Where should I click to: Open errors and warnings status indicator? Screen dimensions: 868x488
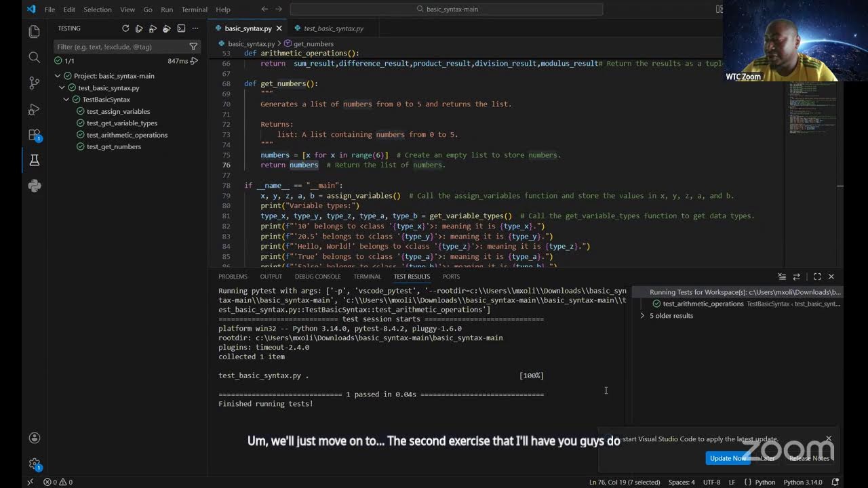(58, 482)
